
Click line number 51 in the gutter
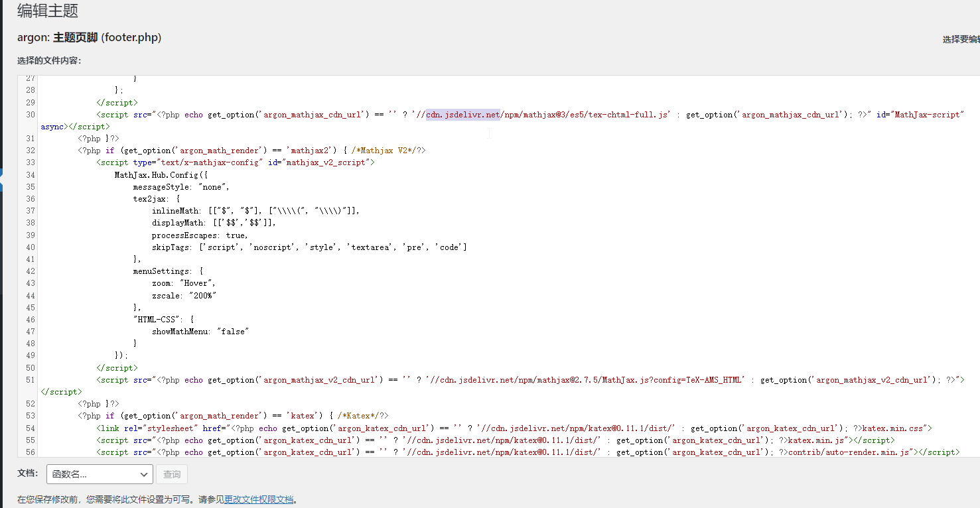pos(31,380)
